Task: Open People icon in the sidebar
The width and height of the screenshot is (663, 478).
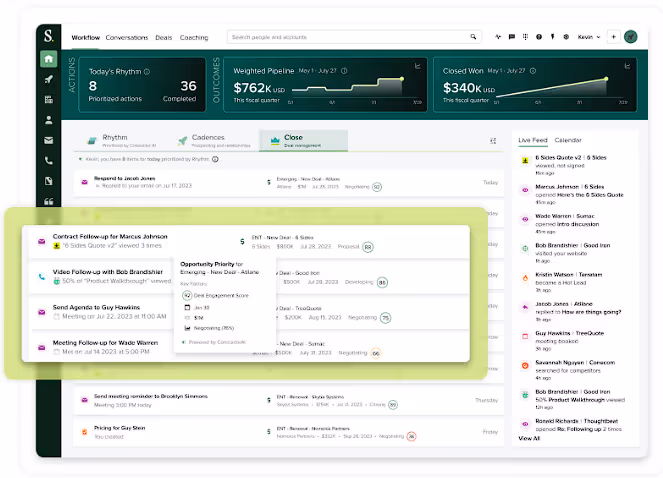Action: (49, 120)
